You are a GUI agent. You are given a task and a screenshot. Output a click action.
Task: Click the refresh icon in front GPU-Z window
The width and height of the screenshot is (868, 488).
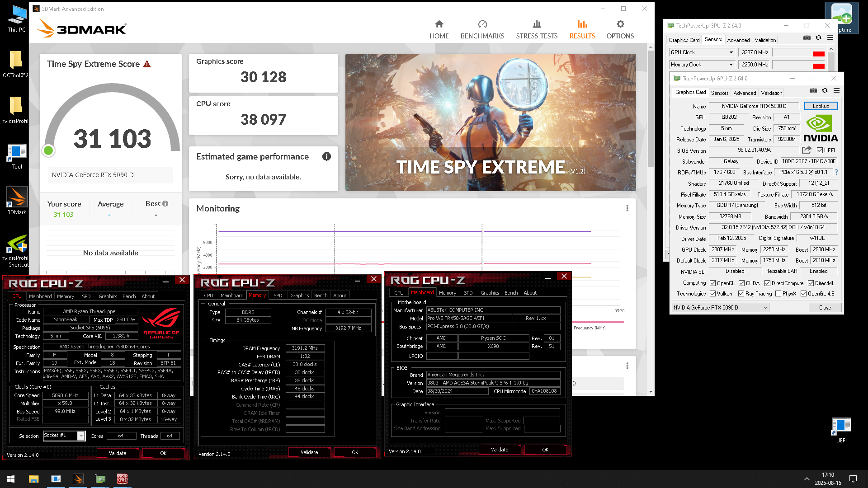coord(825,91)
